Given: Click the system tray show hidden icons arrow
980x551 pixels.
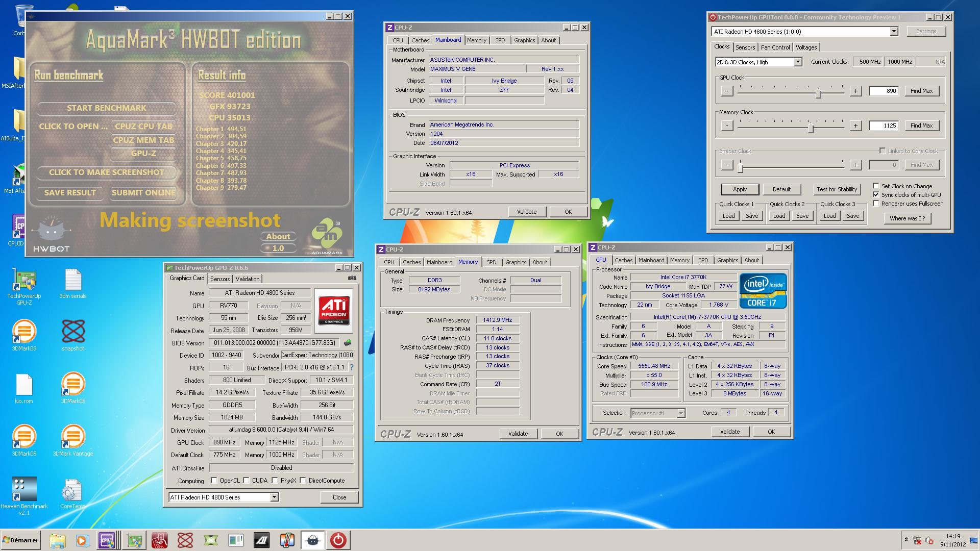Looking at the screenshot, I should tap(906, 539).
